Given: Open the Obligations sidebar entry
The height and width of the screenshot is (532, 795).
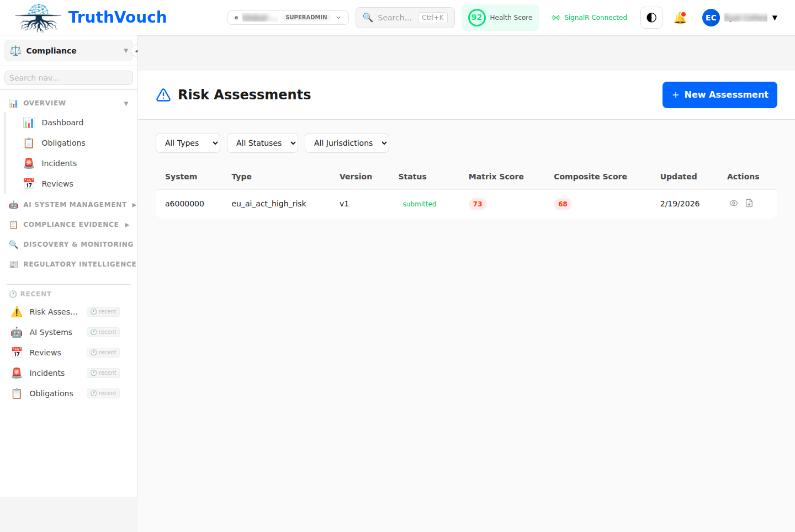Looking at the screenshot, I should (x=63, y=142).
